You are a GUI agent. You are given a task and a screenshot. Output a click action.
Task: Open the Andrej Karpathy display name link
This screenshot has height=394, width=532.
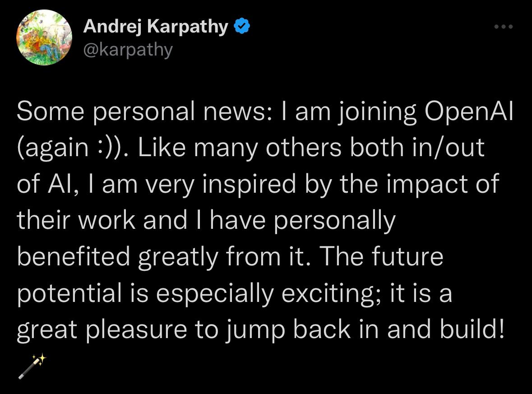coord(156,28)
